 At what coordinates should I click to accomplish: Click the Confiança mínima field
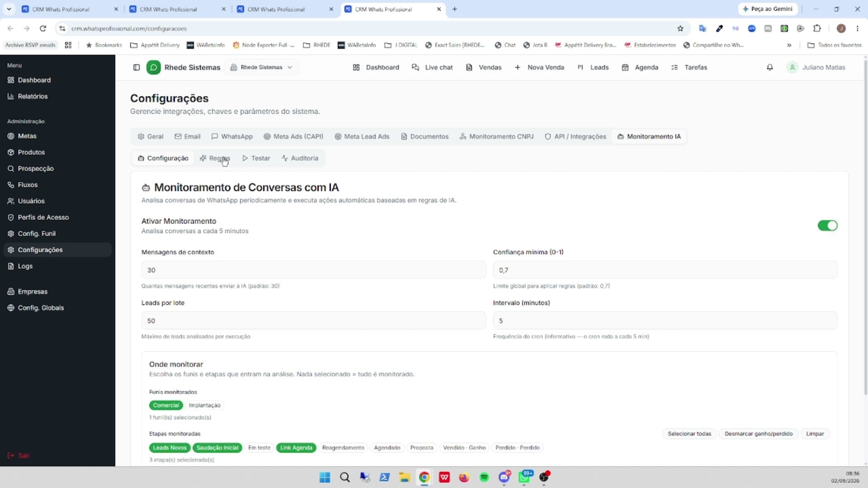coord(665,270)
